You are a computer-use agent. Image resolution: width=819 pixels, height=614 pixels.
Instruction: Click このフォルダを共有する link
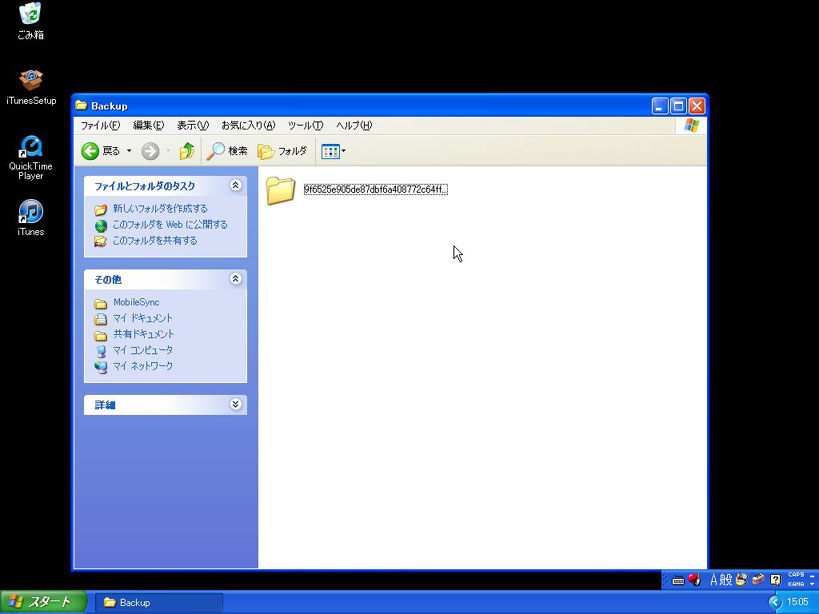click(155, 241)
